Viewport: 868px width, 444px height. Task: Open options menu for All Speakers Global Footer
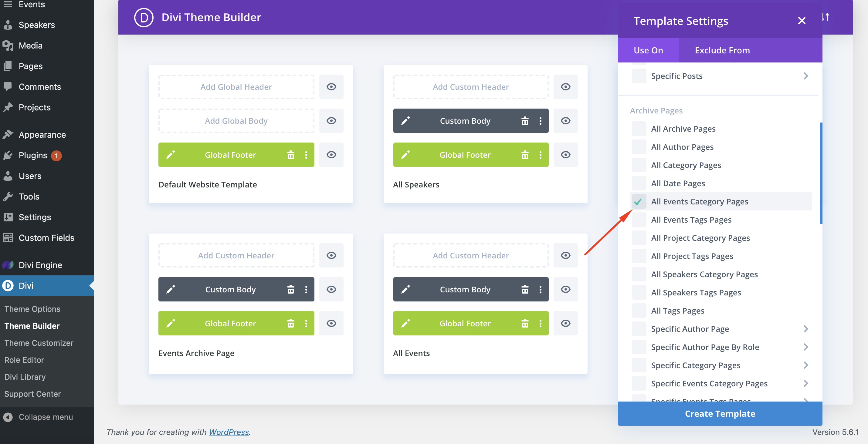click(541, 155)
